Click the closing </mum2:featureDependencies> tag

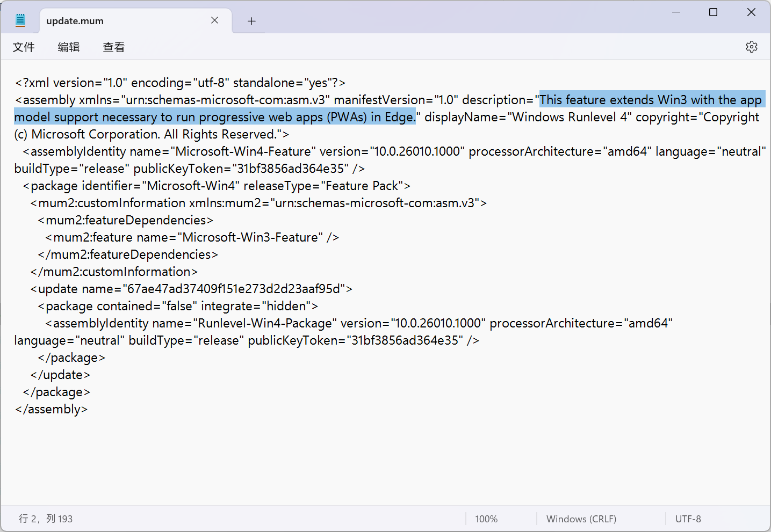128,254
